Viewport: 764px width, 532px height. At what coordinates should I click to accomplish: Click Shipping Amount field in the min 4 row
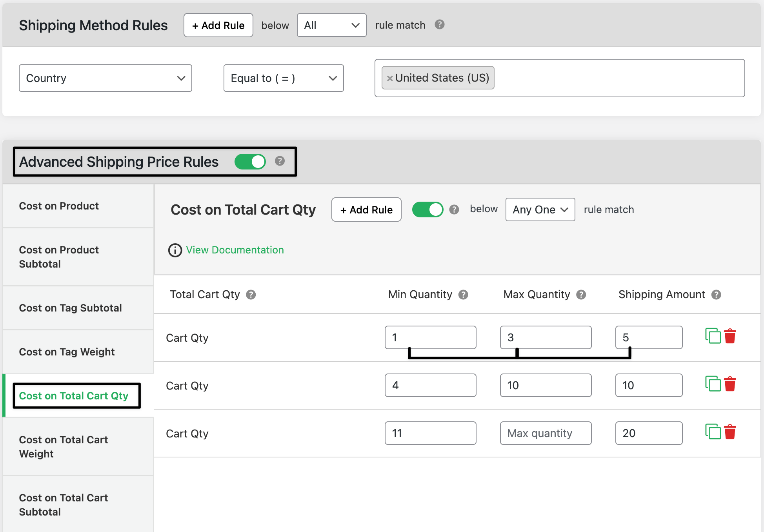(x=649, y=385)
